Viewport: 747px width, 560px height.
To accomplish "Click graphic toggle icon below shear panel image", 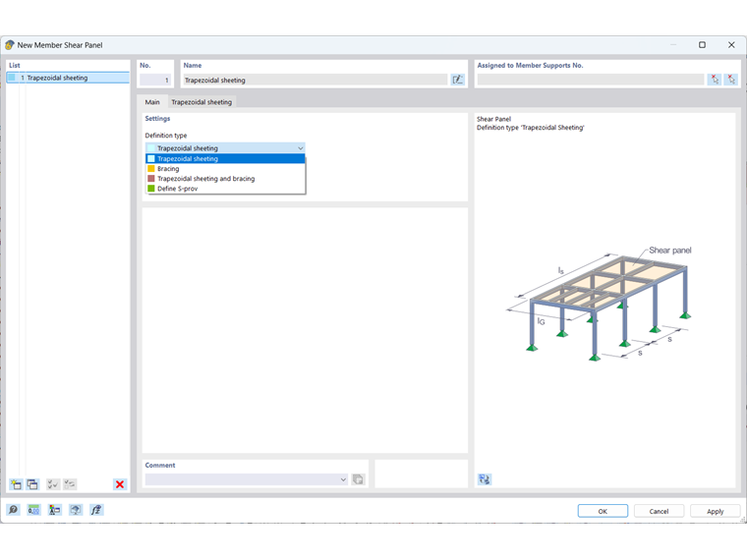I will click(485, 479).
